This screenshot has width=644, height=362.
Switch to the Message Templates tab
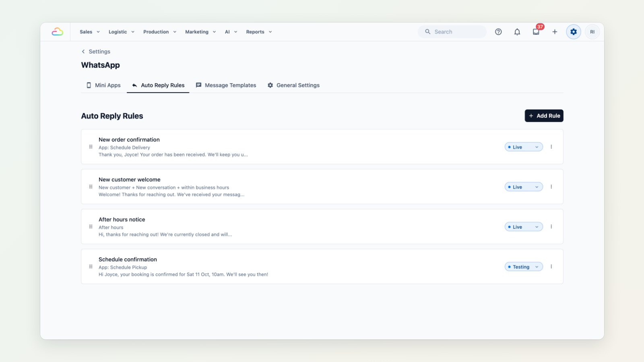226,85
